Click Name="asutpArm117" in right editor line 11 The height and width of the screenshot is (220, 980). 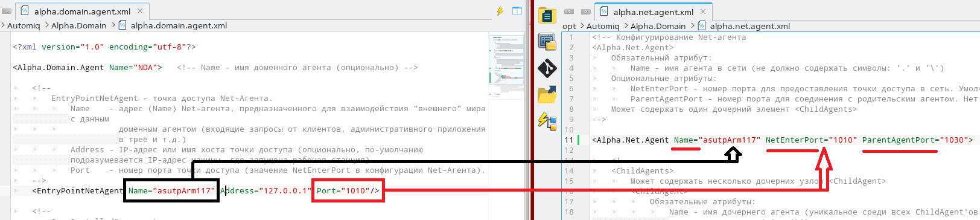point(717,140)
